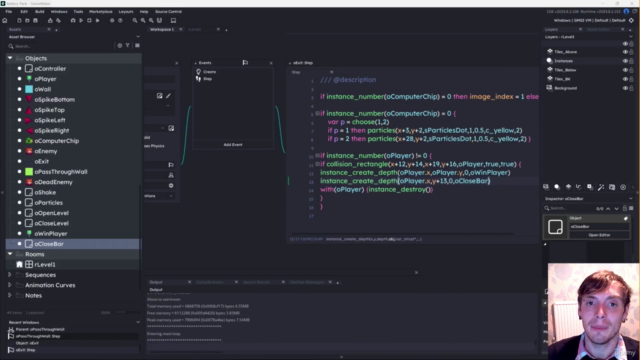The height and width of the screenshot is (360, 640).
Task: Click the Asset Browser filter funnel icon
Action: click(128, 46)
